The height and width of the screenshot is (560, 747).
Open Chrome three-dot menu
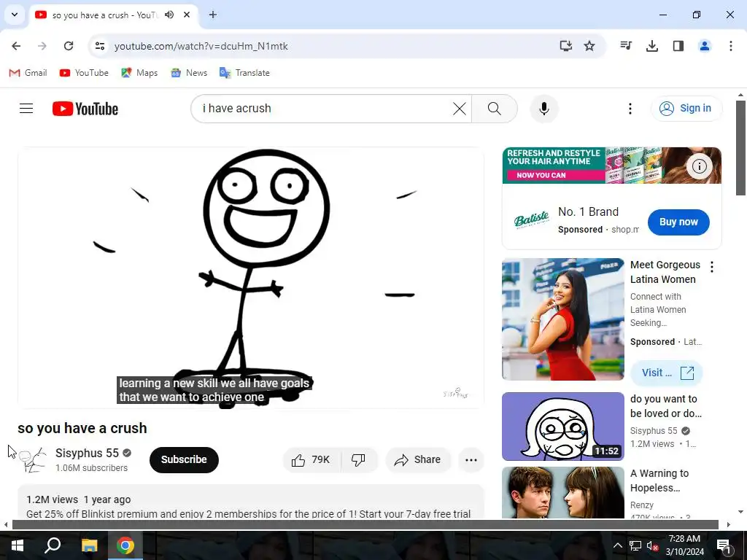[730, 46]
